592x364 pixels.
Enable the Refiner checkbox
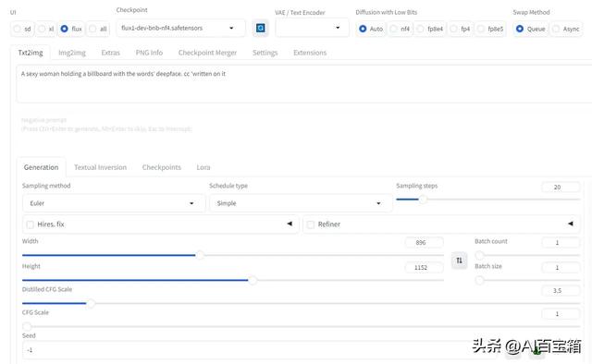coord(311,224)
